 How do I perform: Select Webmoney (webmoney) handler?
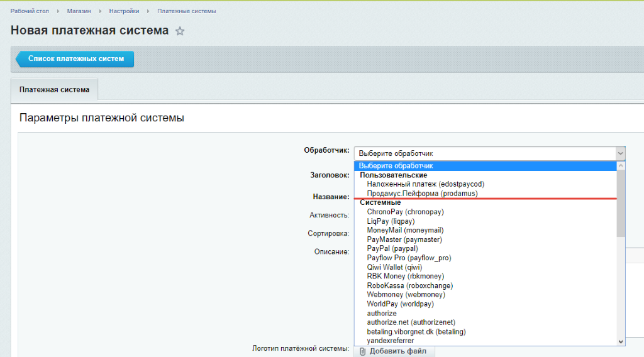[406, 295]
